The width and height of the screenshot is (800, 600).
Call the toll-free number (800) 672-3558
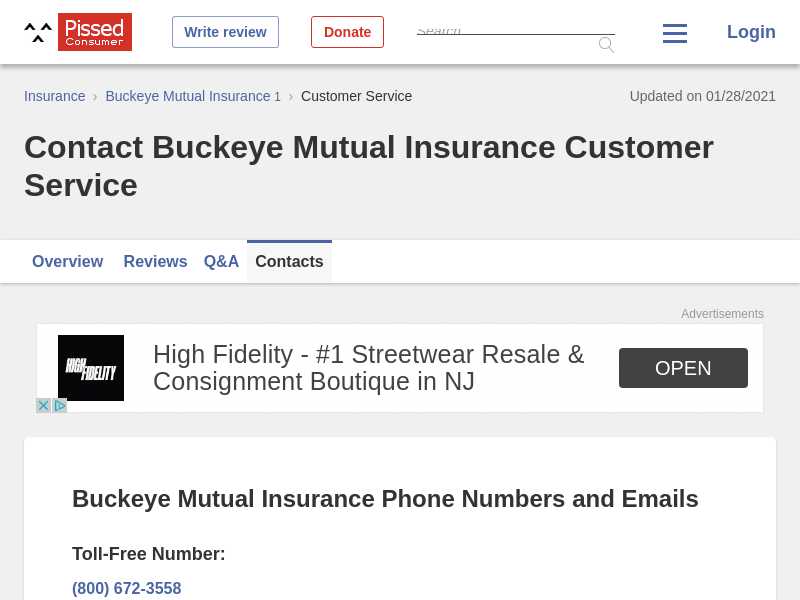point(127,588)
